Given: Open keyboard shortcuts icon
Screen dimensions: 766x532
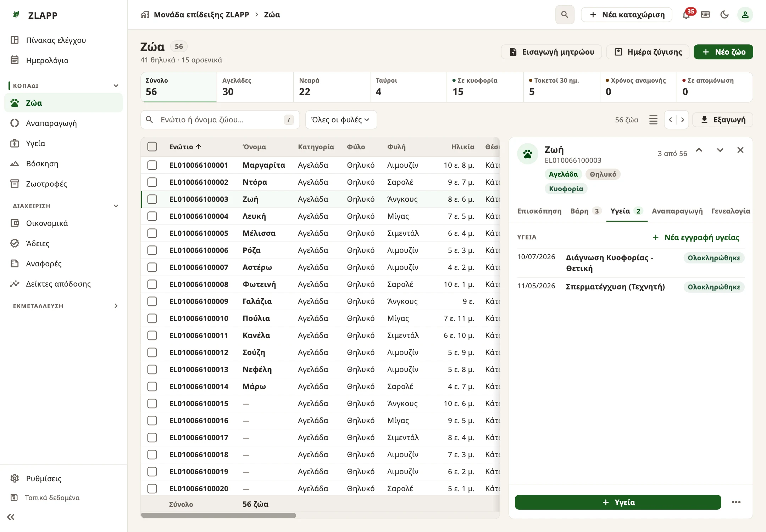Looking at the screenshot, I should pyautogui.click(x=705, y=15).
